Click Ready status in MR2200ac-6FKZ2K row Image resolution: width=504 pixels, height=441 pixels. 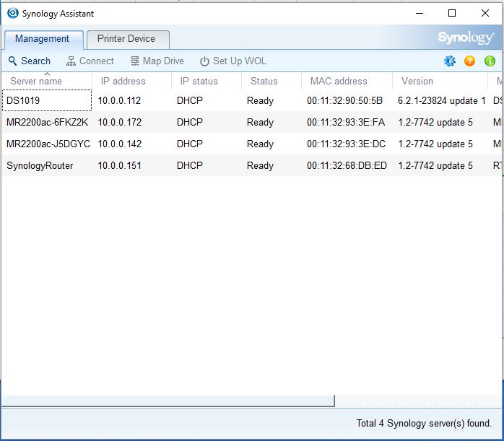[x=260, y=122]
